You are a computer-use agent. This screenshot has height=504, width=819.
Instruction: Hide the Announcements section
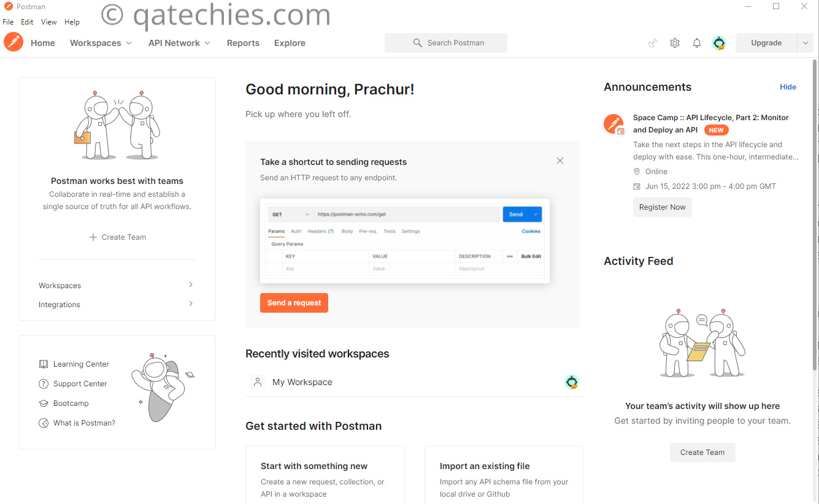[x=788, y=87]
